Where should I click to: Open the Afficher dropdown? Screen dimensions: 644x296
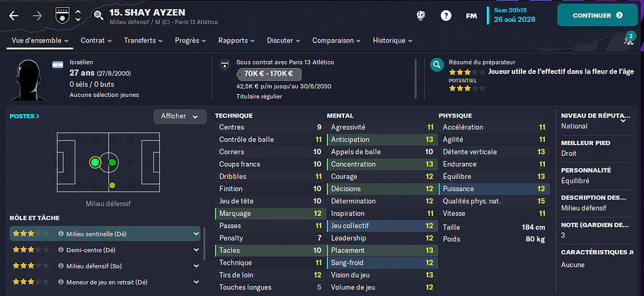[180, 116]
